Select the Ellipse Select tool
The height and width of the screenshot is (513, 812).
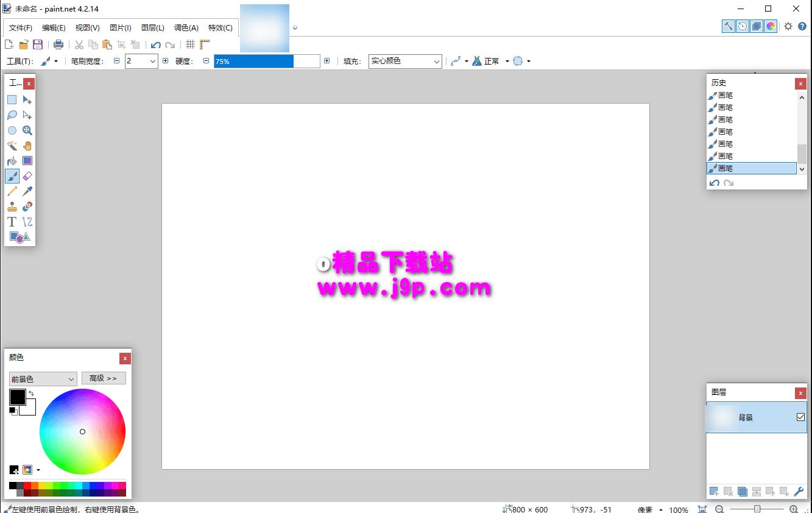tap(12, 130)
